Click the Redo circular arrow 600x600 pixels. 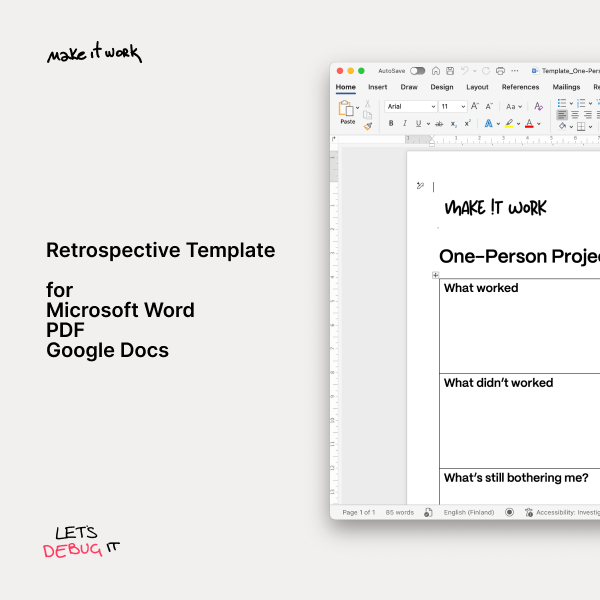(x=486, y=71)
